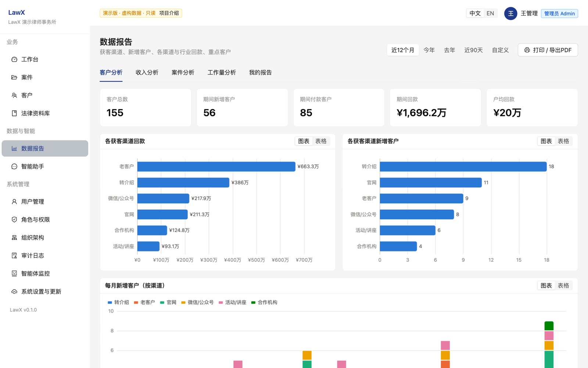Viewport: 588px width, 368px height.
Task: Click the LawX logo title
Action: click(17, 13)
